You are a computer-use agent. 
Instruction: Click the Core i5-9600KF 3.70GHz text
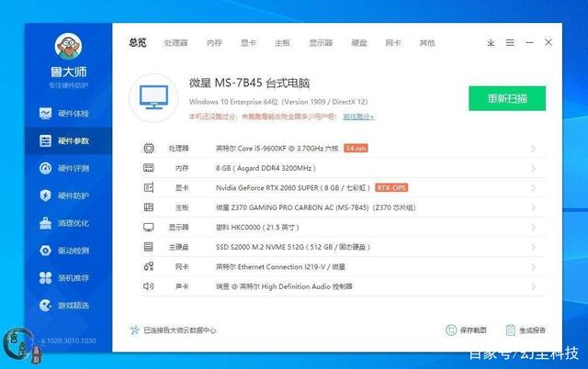pos(277,149)
